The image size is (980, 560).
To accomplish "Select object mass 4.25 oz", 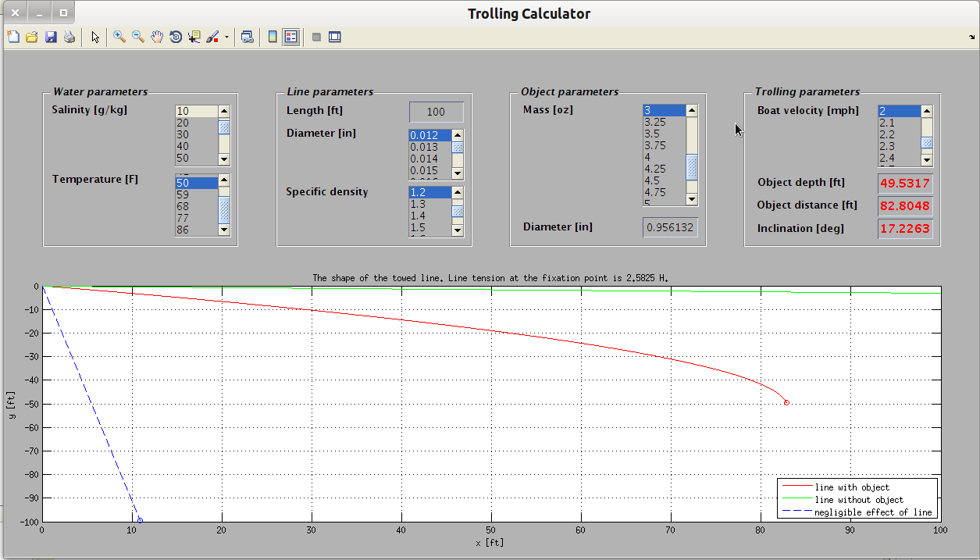I will click(664, 169).
